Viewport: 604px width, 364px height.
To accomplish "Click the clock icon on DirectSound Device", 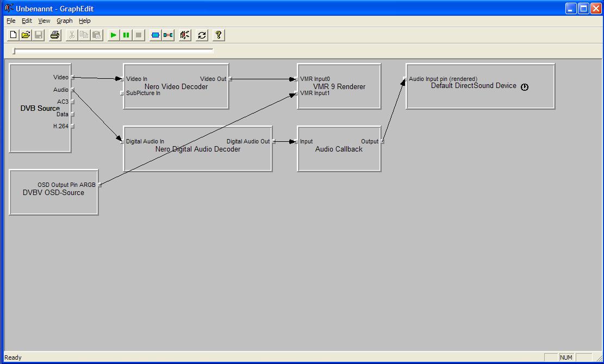I will [525, 87].
